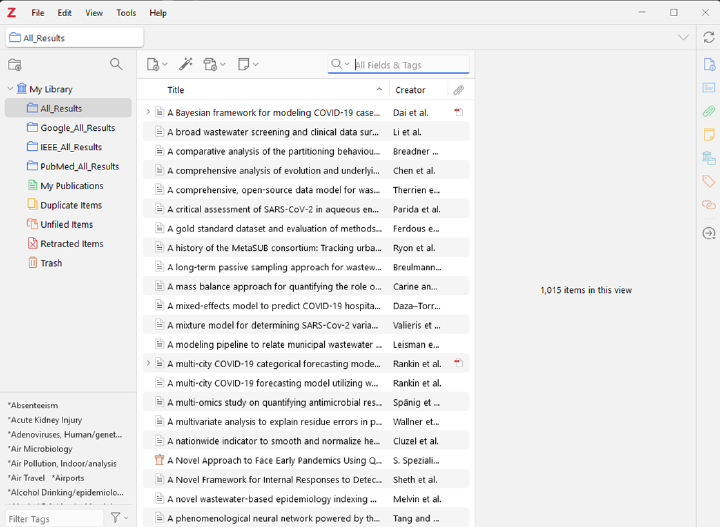Click the Add Item by Identifier wand
720x527 pixels.
pos(185,64)
